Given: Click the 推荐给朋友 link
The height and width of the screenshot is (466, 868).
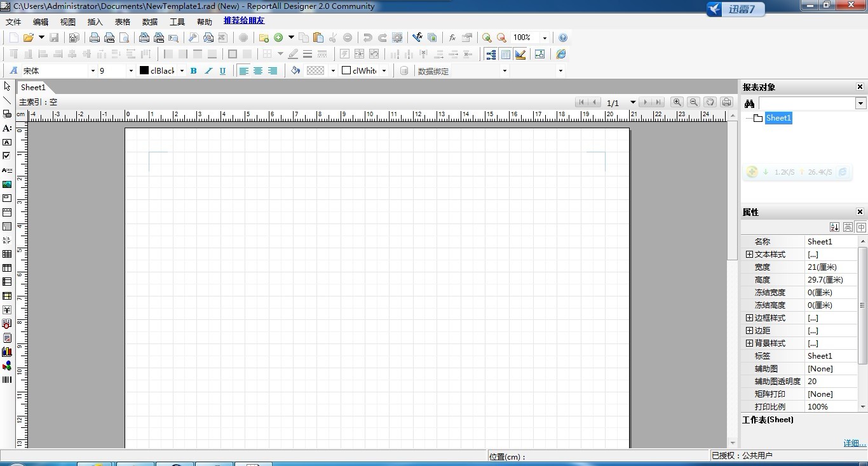Looking at the screenshot, I should click(x=244, y=21).
